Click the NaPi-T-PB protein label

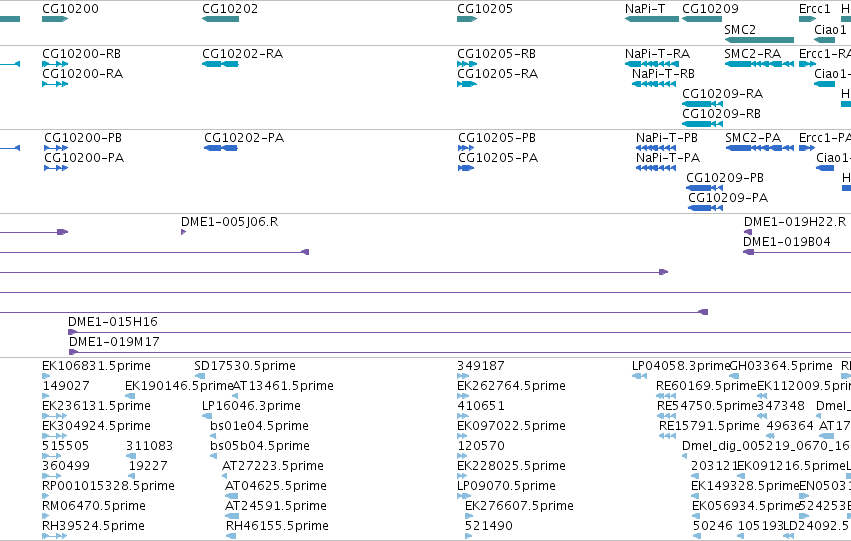point(666,138)
